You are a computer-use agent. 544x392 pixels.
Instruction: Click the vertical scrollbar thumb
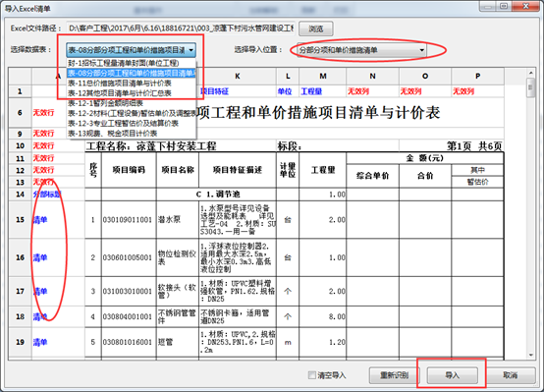(530, 87)
